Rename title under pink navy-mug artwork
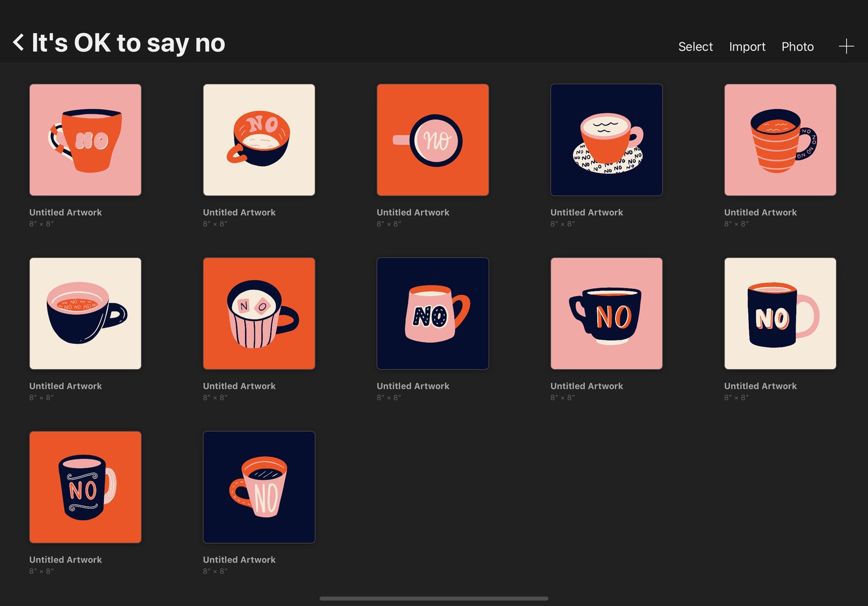The image size is (868, 606). tap(587, 386)
